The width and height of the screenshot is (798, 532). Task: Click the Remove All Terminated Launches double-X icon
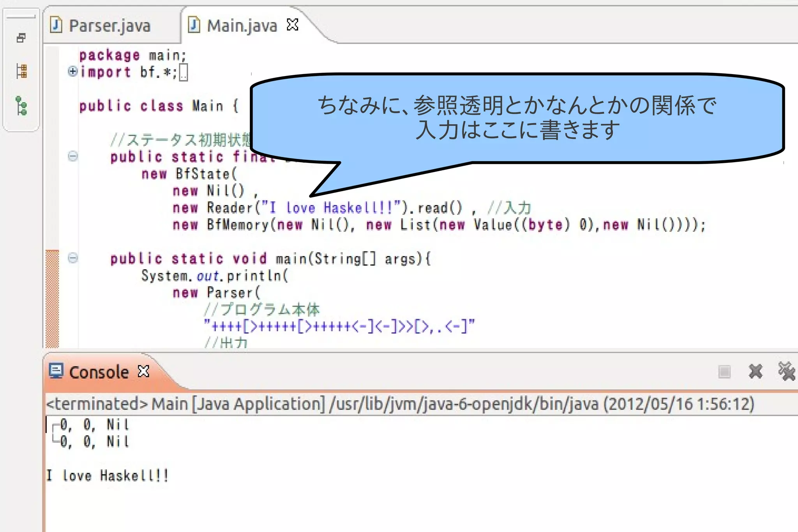(786, 371)
